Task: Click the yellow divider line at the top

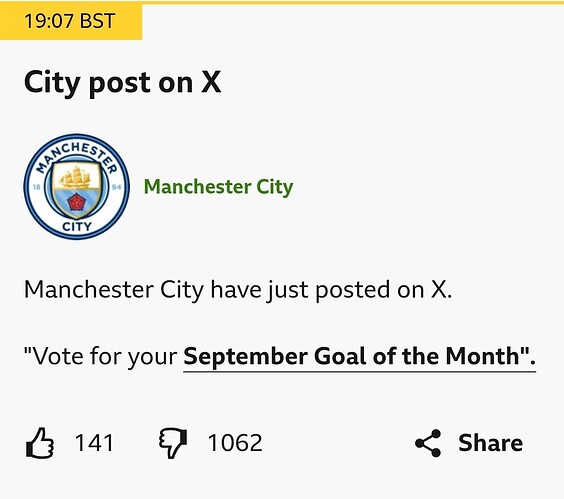Action: 353,2
